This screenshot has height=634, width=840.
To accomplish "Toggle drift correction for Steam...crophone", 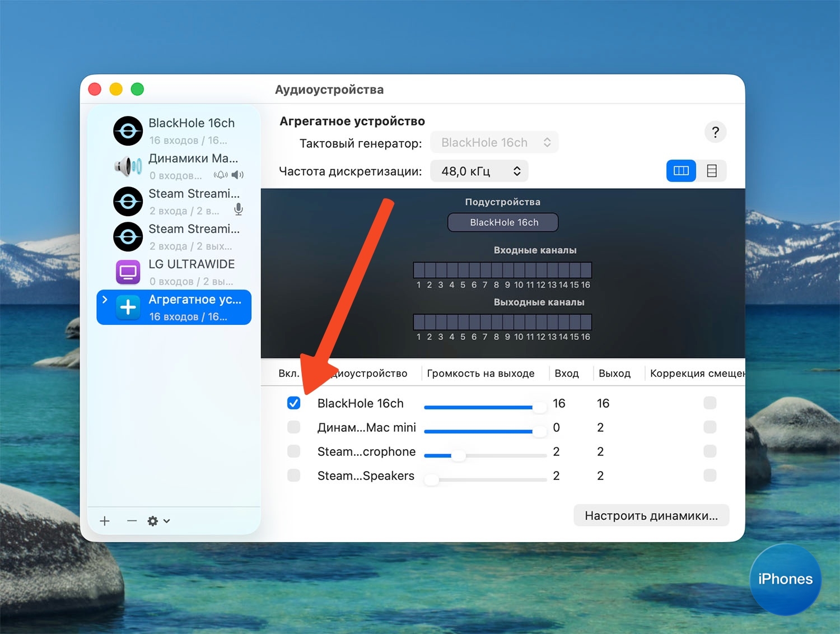I will [x=710, y=451].
